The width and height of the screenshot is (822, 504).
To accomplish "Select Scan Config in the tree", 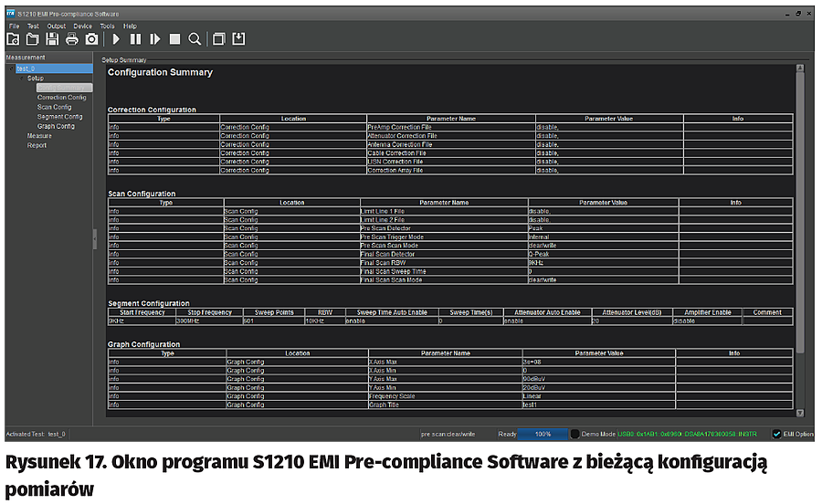I will coord(54,107).
